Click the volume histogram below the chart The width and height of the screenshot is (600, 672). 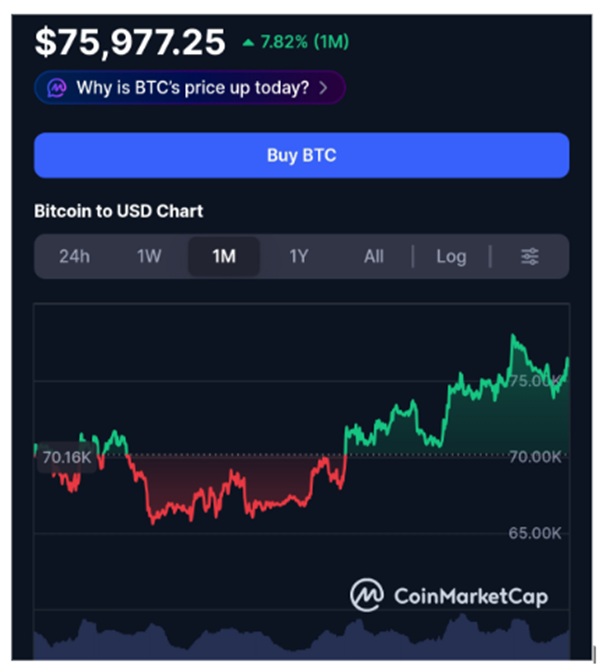point(300,642)
